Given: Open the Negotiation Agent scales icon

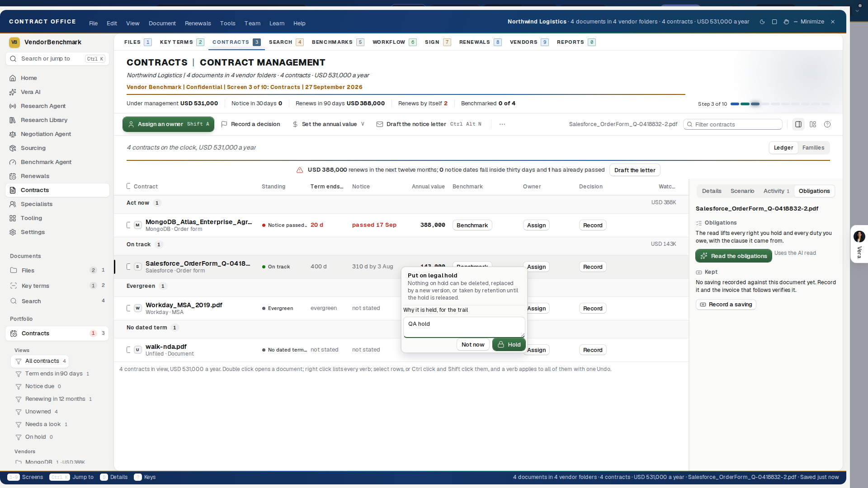Looking at the screenshot, I should [x=13, y=134].
